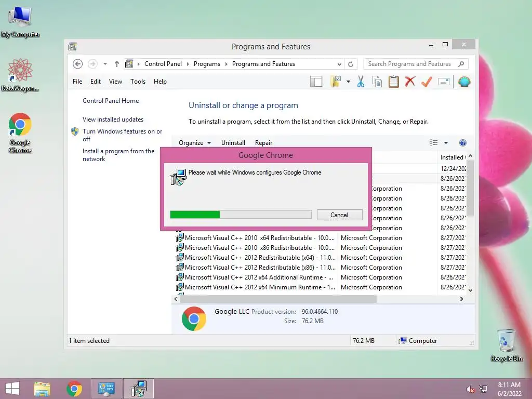Screen dimensions: 532x399
Task: Expand the folder options dropdown arrow
Action: tap(348, 82)
